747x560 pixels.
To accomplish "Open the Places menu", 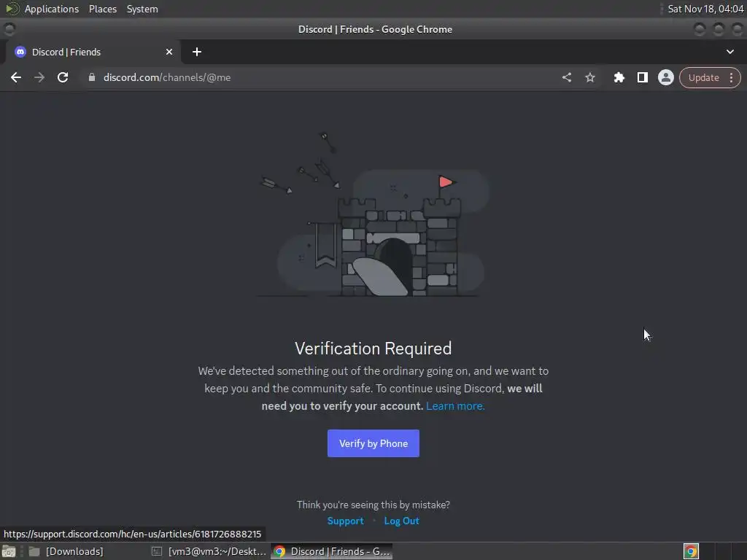I will (x=102, y=9).
